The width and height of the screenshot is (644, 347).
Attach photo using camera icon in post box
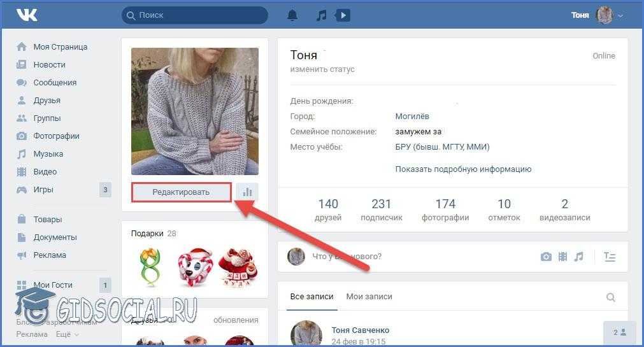click(546, 257)
